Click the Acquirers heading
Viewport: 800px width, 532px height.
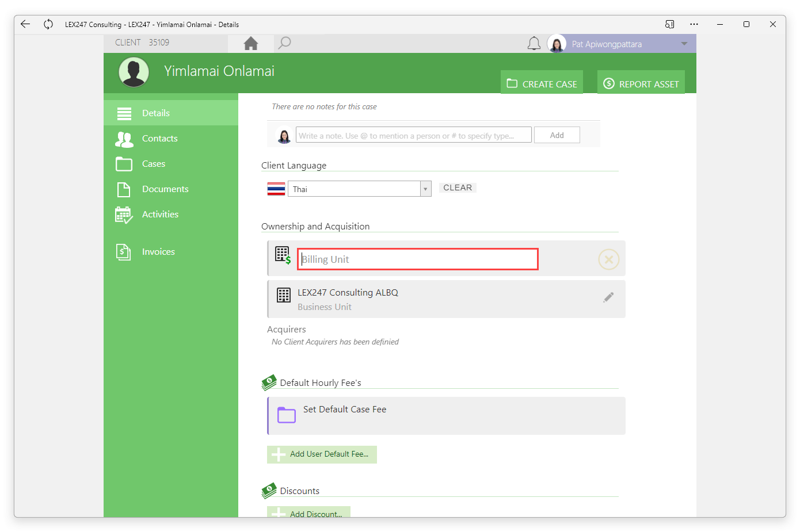287,330
